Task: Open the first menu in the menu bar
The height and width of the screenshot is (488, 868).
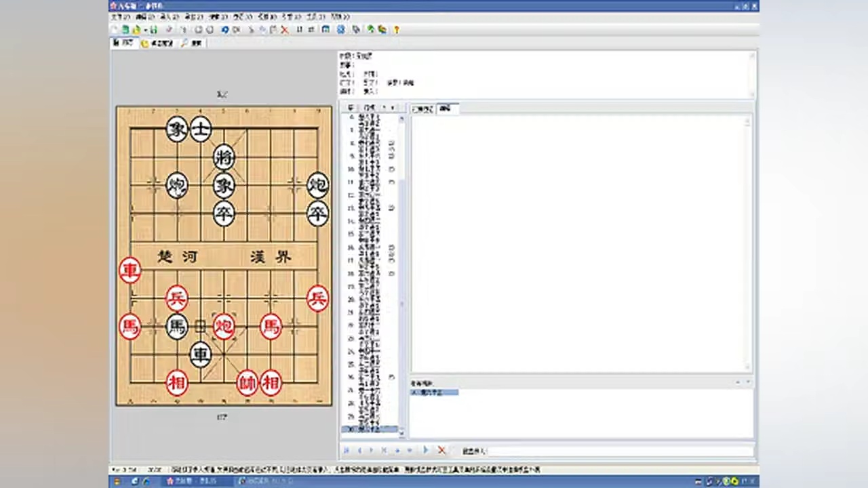Action: pos(121,16)
